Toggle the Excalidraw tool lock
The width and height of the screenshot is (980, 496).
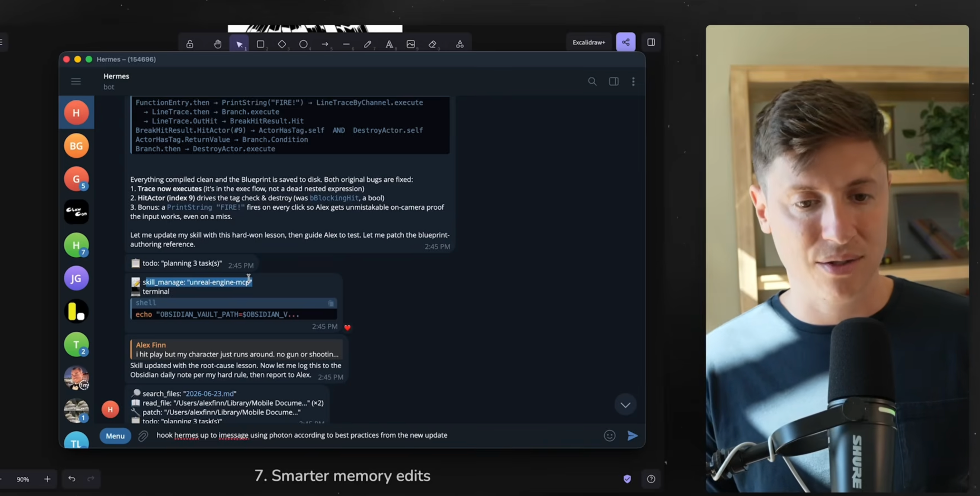190,45
